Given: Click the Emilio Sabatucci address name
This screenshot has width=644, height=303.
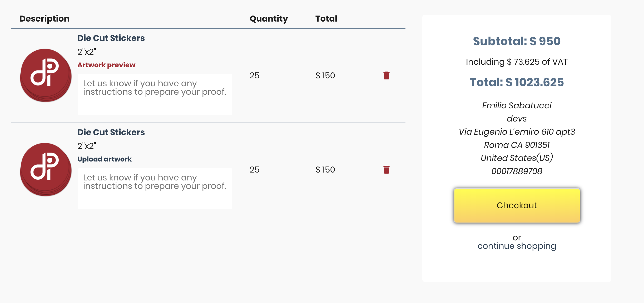Looking at the screenshot, I should click(517, 105).
